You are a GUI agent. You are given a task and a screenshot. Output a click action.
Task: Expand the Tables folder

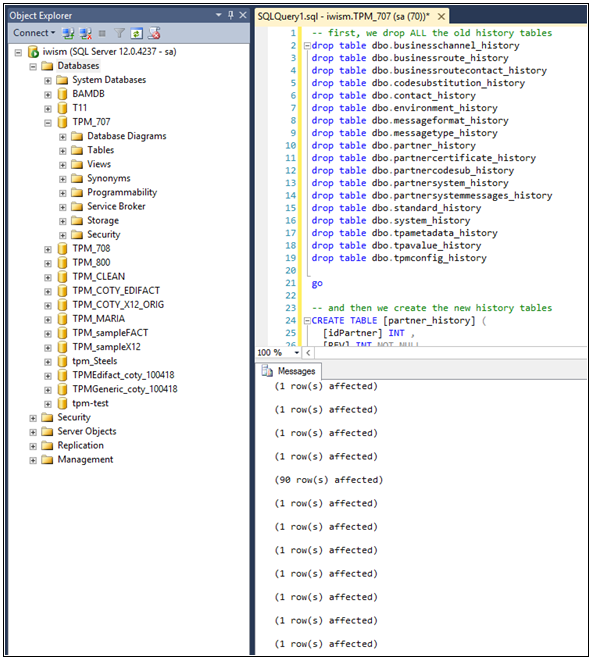(63, 151)
